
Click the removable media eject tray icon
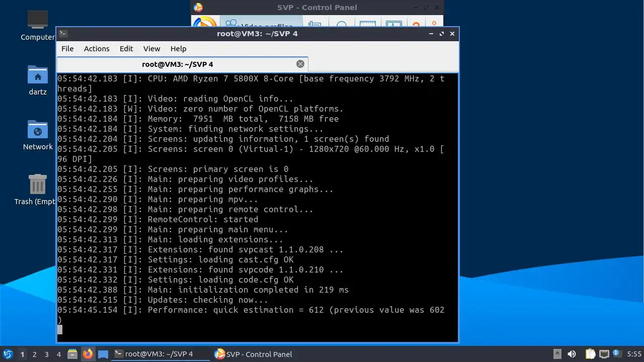[x=557, y=354]
